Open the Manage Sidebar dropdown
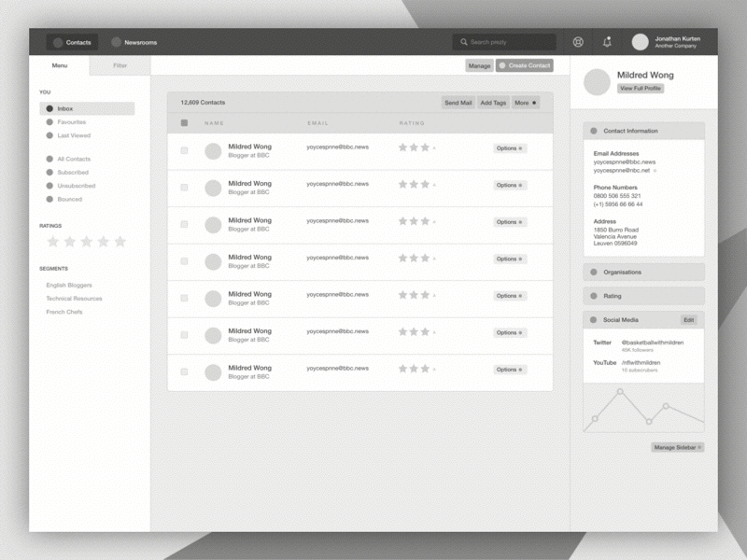 [x=680, y=445]
